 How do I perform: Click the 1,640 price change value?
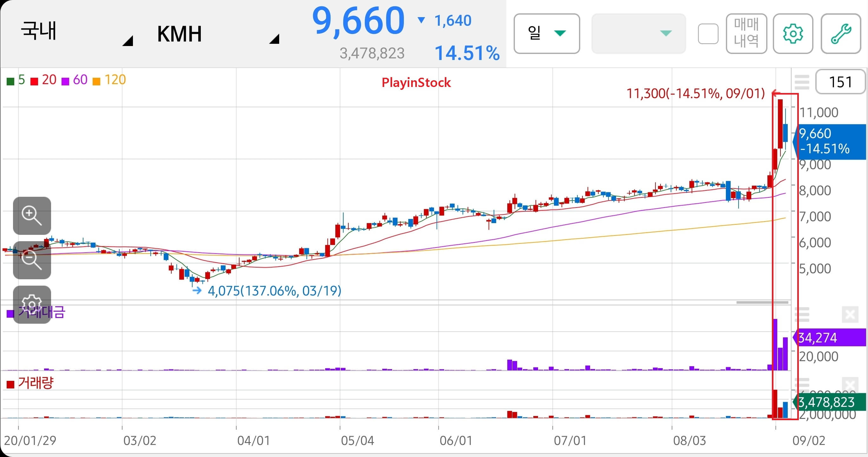click(452, 21)
